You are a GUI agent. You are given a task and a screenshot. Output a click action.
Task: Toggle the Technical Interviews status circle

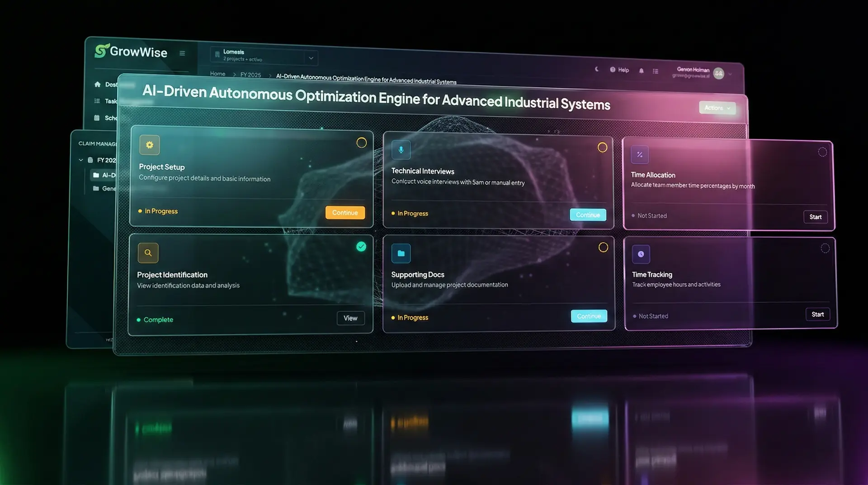pos(602,147)
